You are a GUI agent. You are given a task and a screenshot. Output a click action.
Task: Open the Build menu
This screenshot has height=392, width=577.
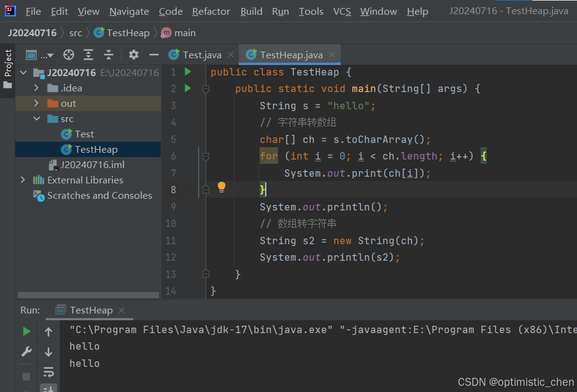point(251,12)
